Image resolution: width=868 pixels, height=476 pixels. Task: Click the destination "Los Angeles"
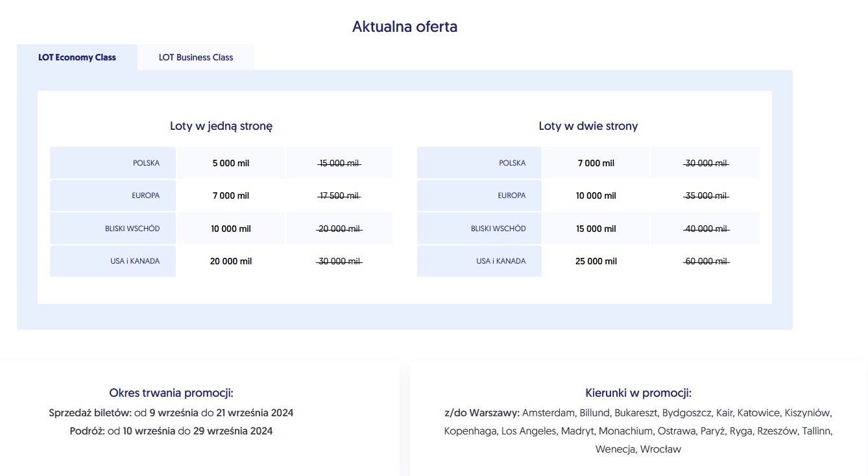pos(529,431)
